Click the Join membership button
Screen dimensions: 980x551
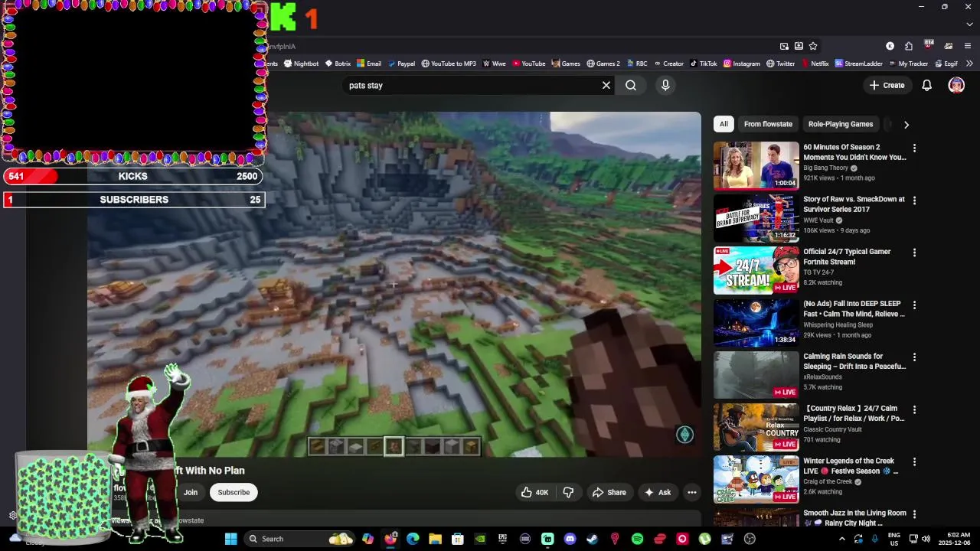pyautogui.click(x=191, y=493)
